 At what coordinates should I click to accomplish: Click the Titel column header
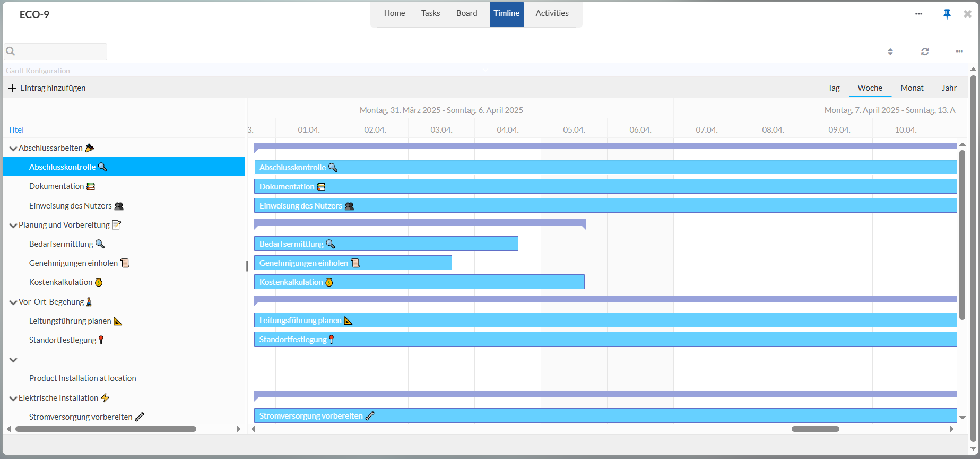(x=16, y=130)
